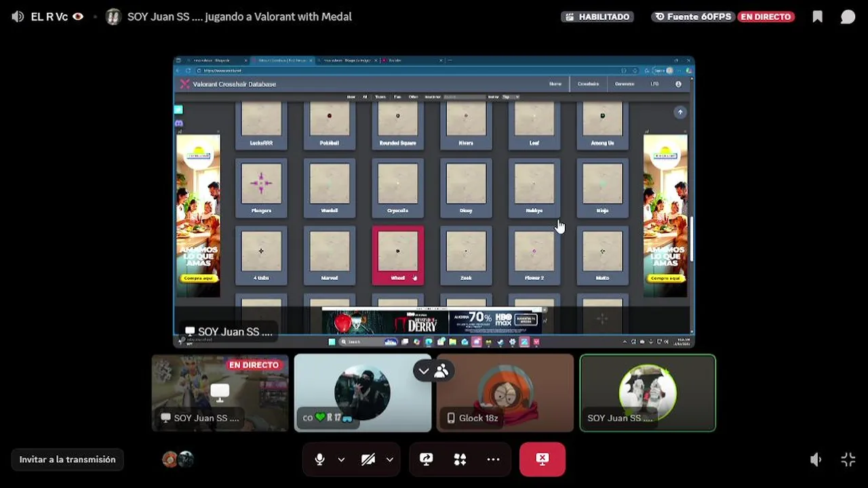Click the Fuente 60FPS quality label
Viewport: 868px width, 488px height.
pos(693,17)
